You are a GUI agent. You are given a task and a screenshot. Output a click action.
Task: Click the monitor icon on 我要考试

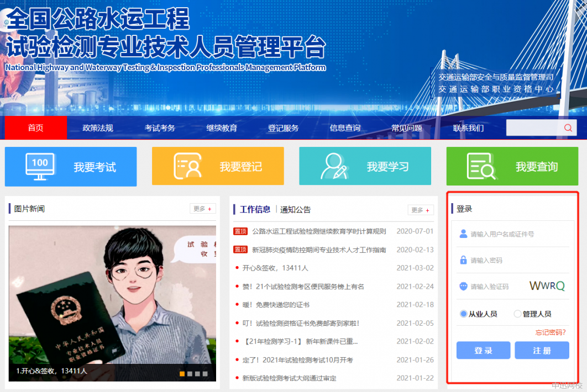pyautogui.click(x=40, y=166)
